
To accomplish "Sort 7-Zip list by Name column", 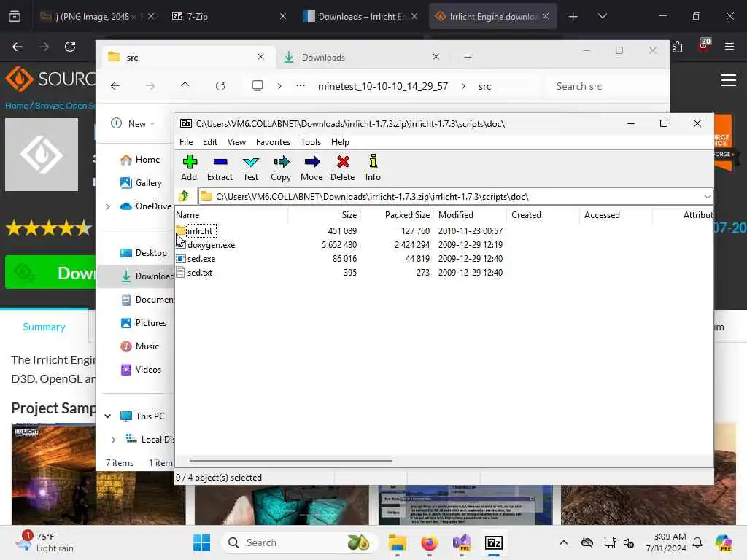I will [x=231, y=215].
